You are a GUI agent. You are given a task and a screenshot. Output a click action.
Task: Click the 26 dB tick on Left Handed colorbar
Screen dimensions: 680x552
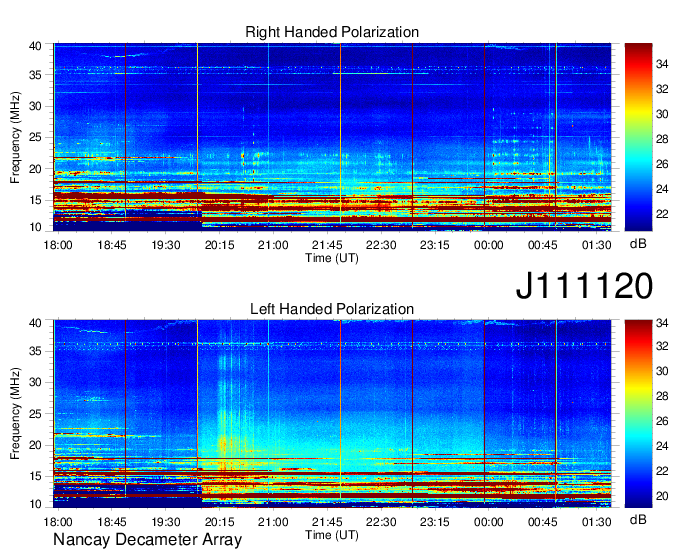(662, 421)
